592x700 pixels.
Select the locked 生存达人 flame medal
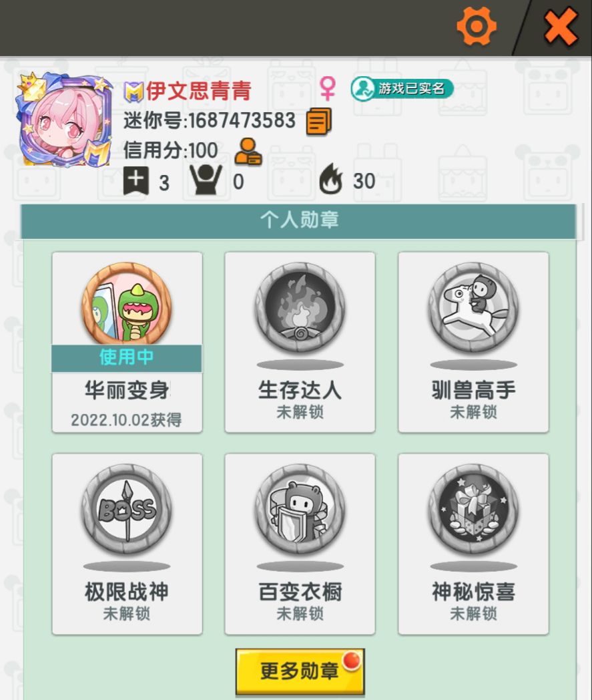(300, 343)
